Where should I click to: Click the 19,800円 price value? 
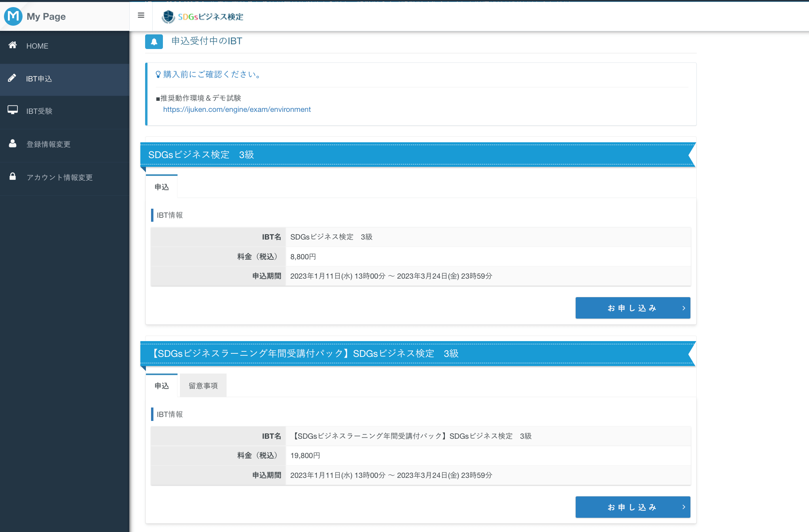tap(305, 455)
